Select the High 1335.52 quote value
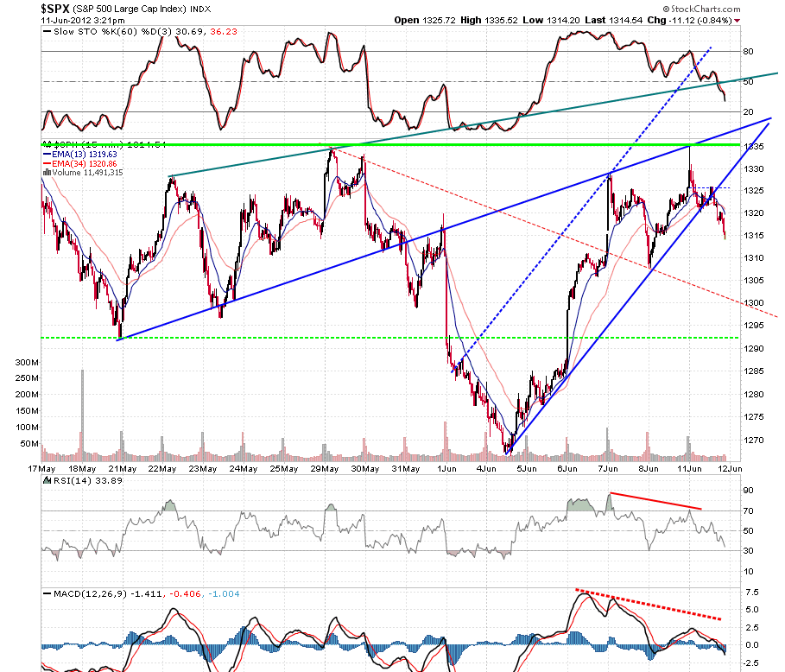 coord(489,21)
